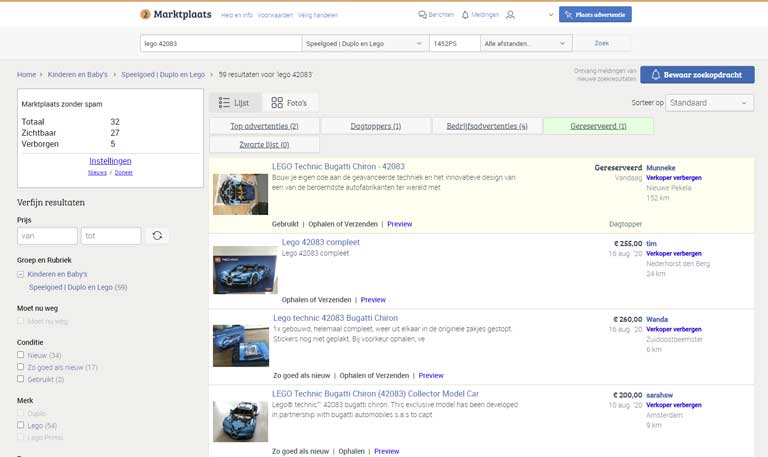Go to Home breadcrumb

[x=26, y=74]
